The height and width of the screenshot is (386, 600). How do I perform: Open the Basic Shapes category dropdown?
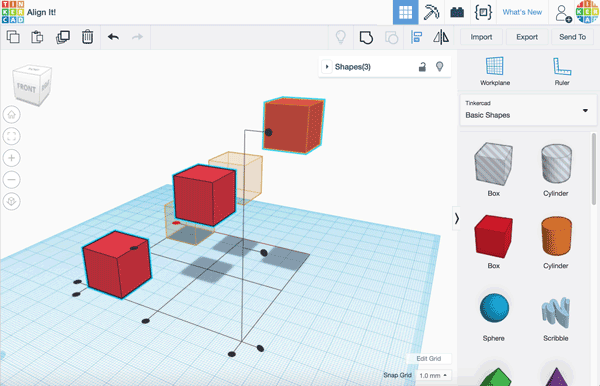pyautogui.click(x=528, y=110)
